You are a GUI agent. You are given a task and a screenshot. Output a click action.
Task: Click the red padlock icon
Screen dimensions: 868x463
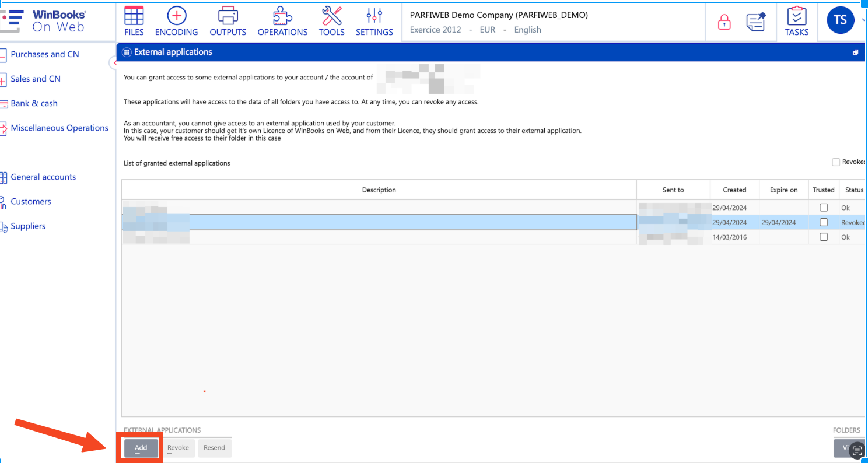[x=724, y=22]
